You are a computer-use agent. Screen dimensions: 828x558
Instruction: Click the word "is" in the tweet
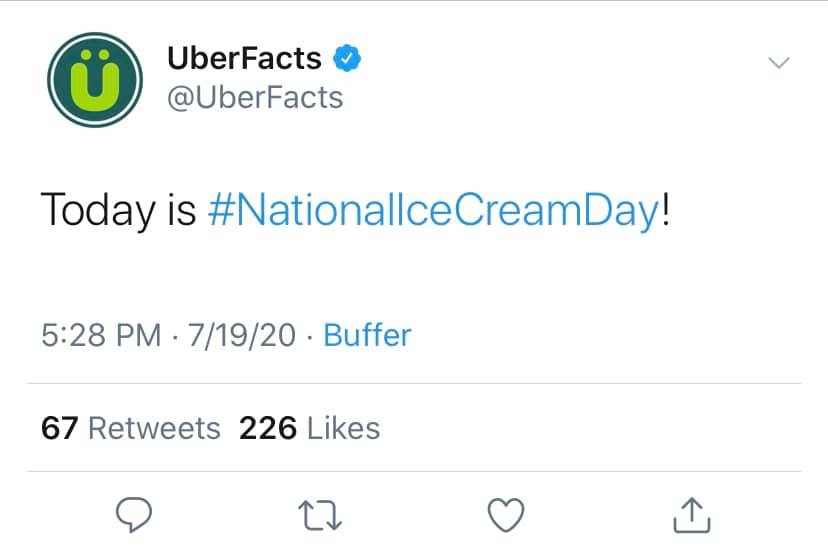coord(179,212)
